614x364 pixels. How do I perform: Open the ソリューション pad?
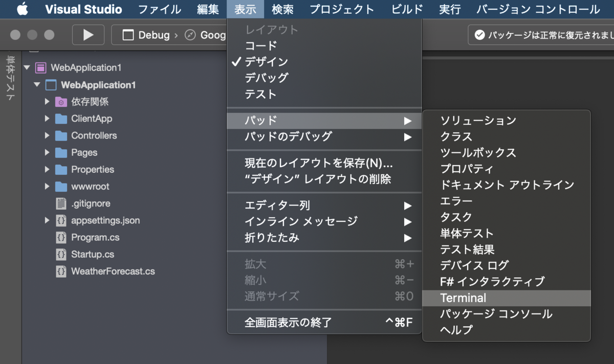pos(507,121)
